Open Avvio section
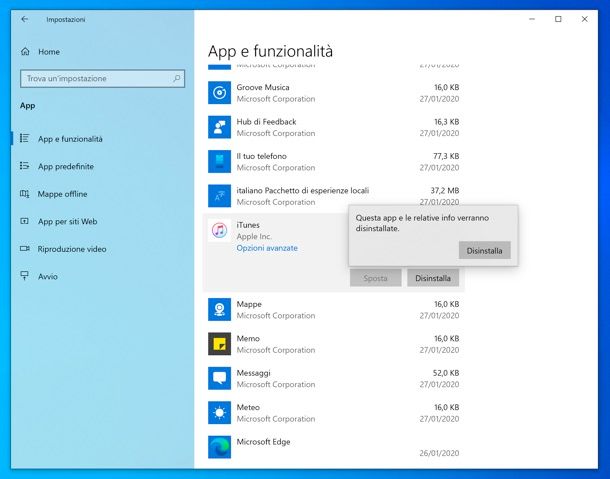The image size is (610, 479). coord(47,277)
